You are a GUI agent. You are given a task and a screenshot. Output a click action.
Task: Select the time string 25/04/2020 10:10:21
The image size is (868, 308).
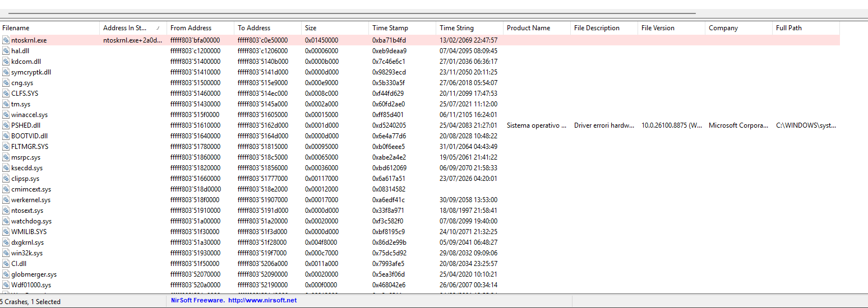[x=470, y=274]
